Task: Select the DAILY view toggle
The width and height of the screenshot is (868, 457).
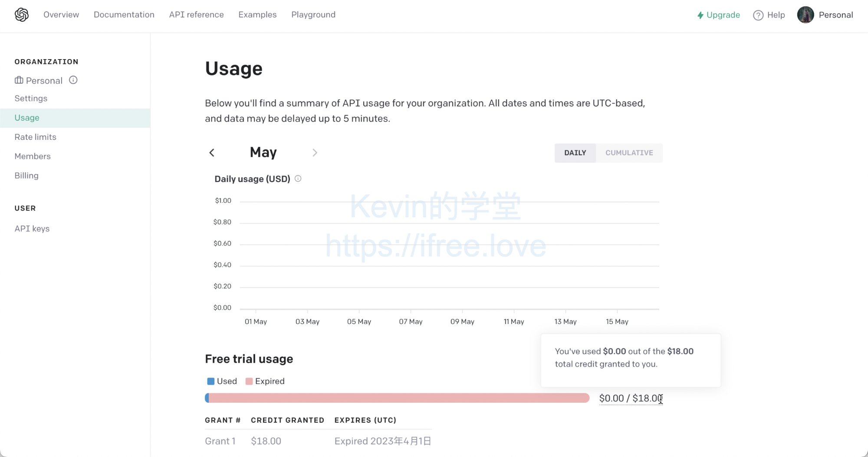Action: (x=575, y=153)
